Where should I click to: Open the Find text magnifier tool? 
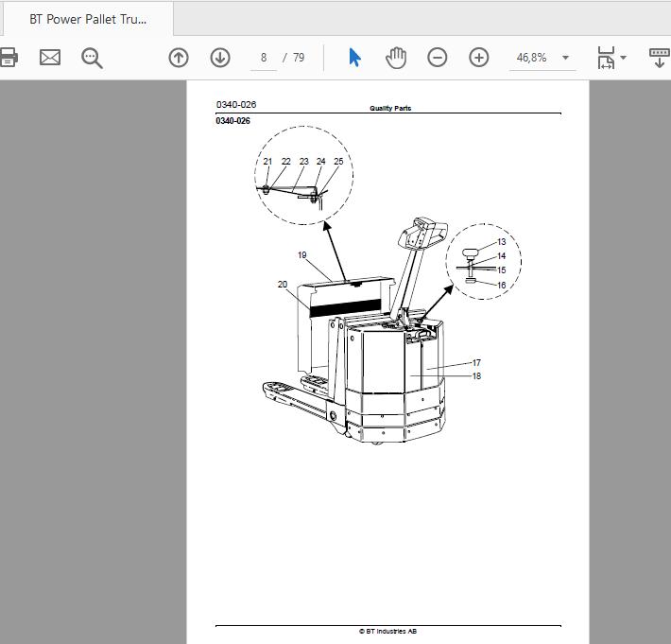click(92, 58)
